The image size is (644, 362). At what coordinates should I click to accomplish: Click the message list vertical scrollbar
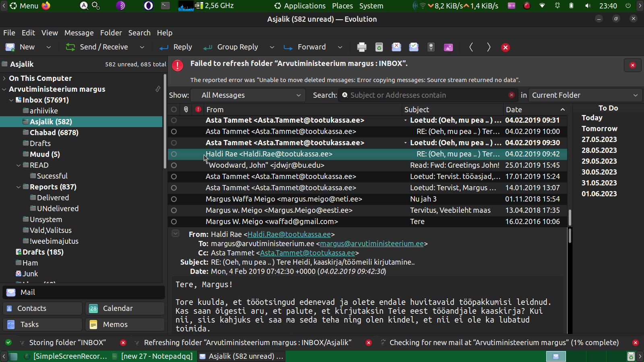pos(570,217)
